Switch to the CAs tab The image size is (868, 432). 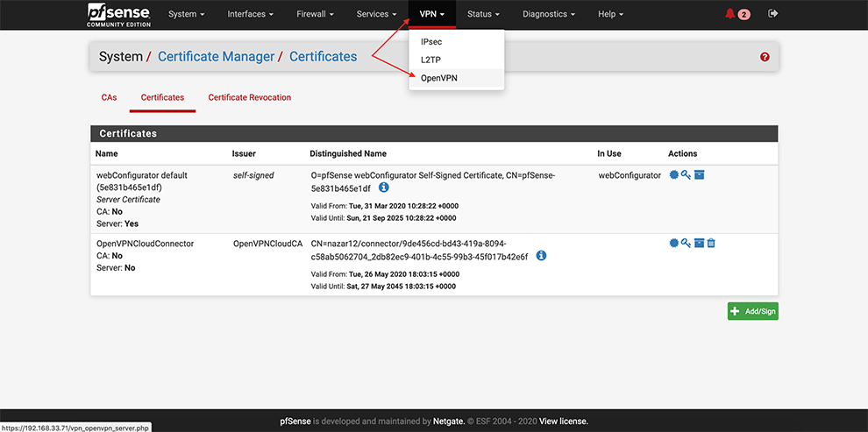pos(109,97)
